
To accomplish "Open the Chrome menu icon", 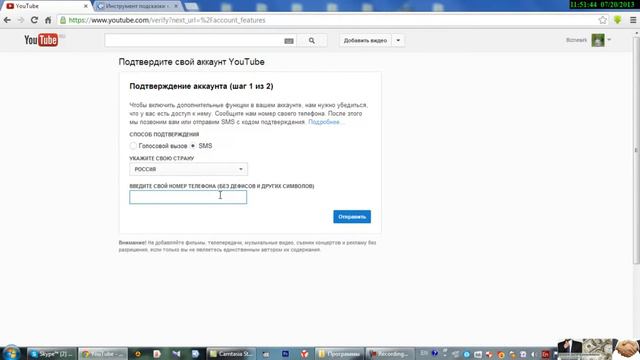I will click(x=633, y=20).
